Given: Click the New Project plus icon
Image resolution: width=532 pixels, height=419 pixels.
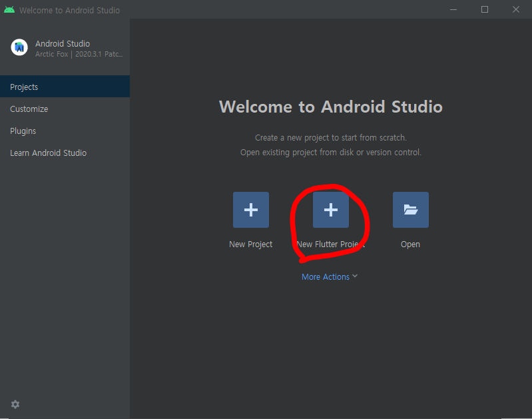Looking at the screenshot, I should pyautogui.click(x=251, y=210).
